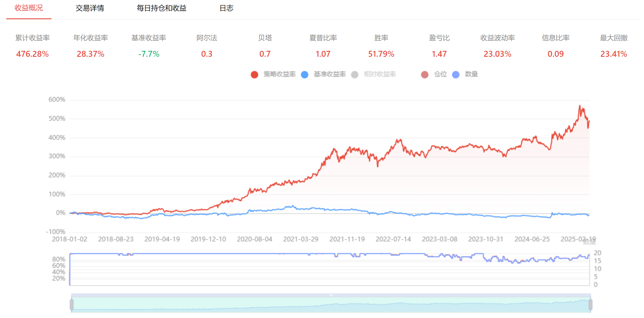Click the left handle of the zoom slider
The image size is (644, 318).
72,304
